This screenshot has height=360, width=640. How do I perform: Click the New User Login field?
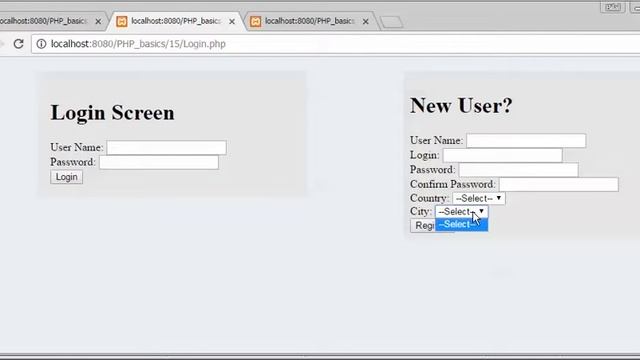[x=502, y=155]
